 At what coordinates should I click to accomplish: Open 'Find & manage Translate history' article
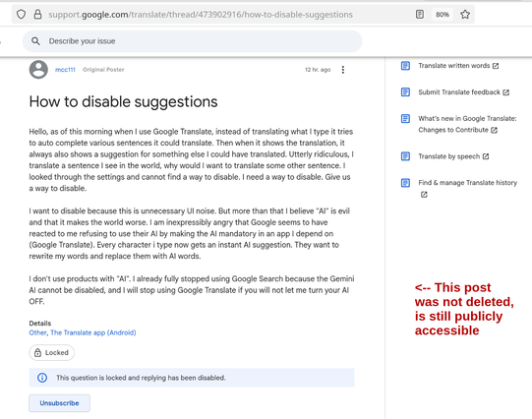click(x=467, y=183)
